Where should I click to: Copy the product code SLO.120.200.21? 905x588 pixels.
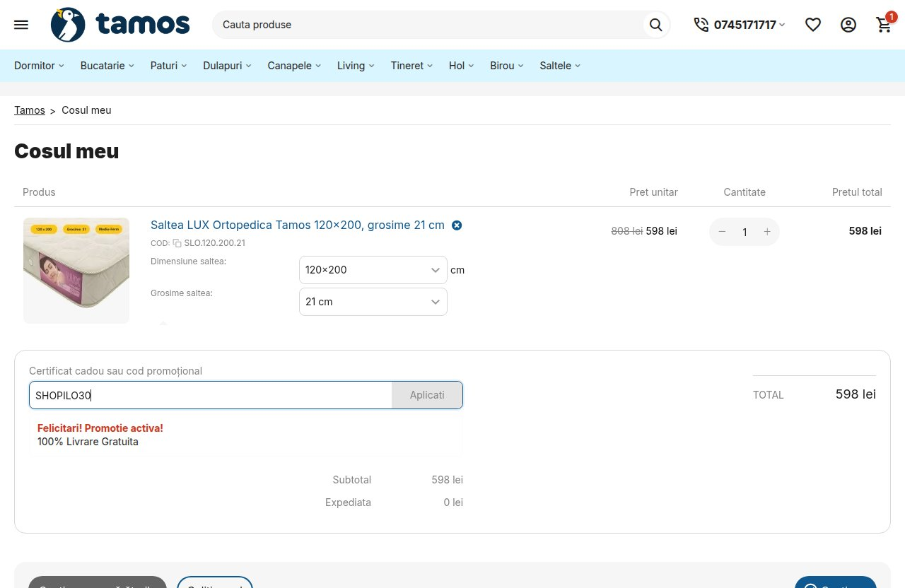pyautogui.click(x=177, y=243)
